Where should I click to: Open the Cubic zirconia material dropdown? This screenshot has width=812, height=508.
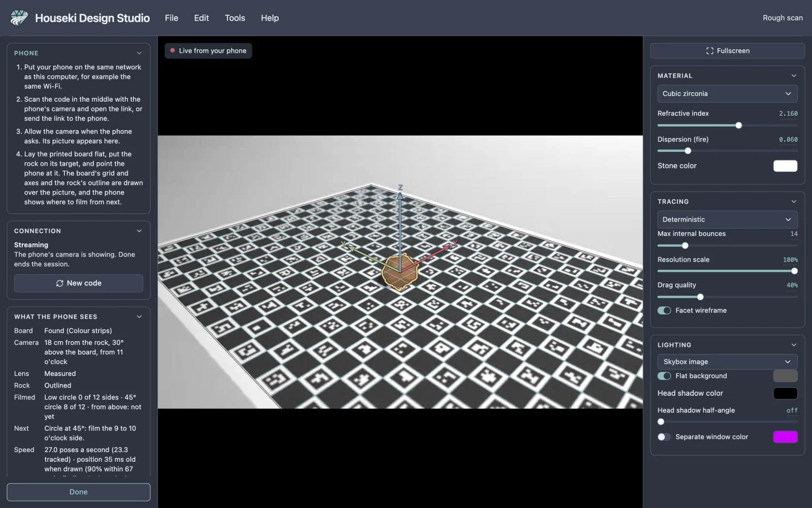click(x=727, y=93)
